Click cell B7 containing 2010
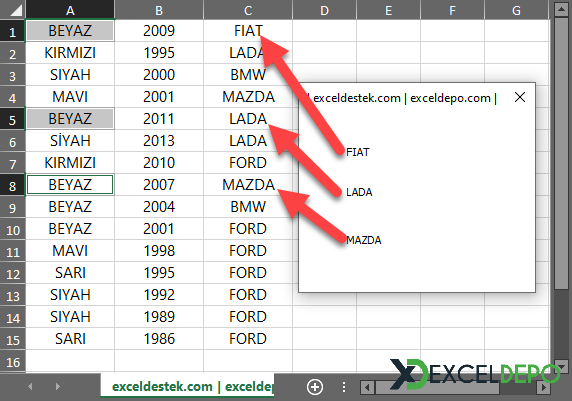572x401 pixels. pos(159,163)
